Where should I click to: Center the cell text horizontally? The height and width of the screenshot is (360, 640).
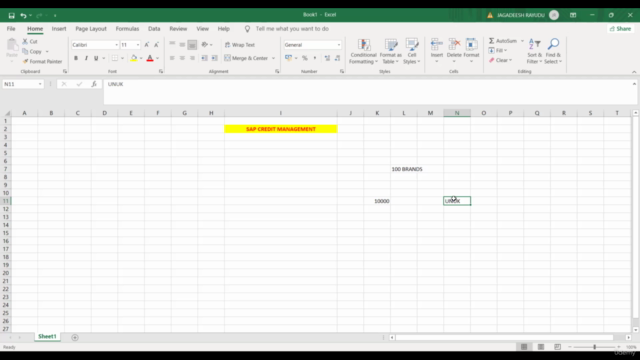[x=182, y=58]
